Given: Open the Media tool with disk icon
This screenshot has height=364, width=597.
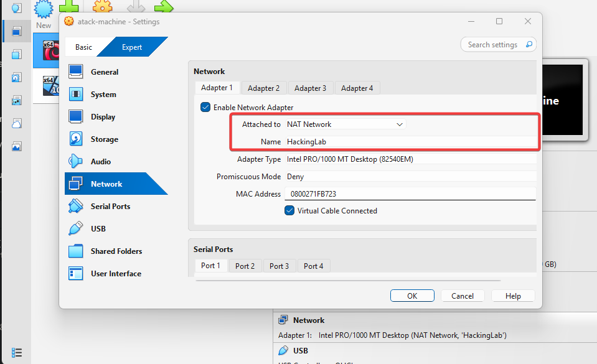Looking at the screenshot, I should point(16,78).
